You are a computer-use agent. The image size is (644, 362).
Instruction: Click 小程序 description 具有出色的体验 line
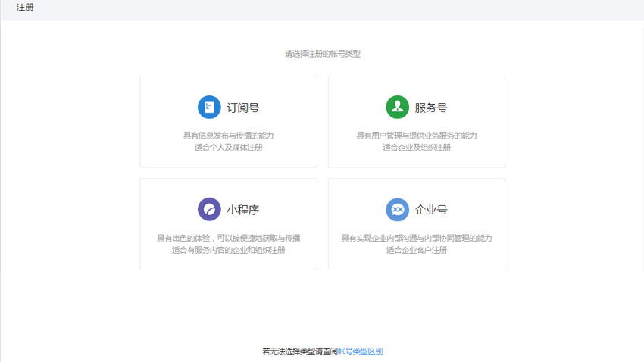[x=228, y=238]
